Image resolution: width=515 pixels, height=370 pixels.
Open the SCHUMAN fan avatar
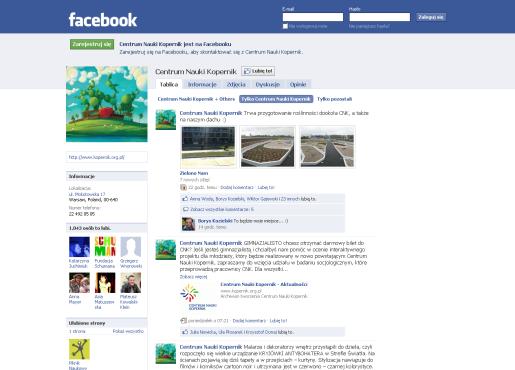pyautogui.click(x=105, y=247)
